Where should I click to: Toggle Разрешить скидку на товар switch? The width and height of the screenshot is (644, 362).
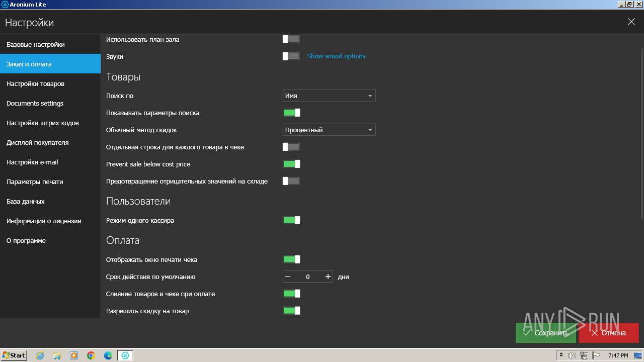coord(291,311)
